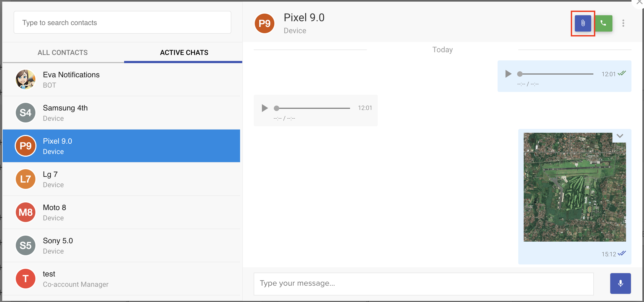Screen dimensions: 644x302
Task: Open the Lg 7 device chat
Action: tap(121, 179)
